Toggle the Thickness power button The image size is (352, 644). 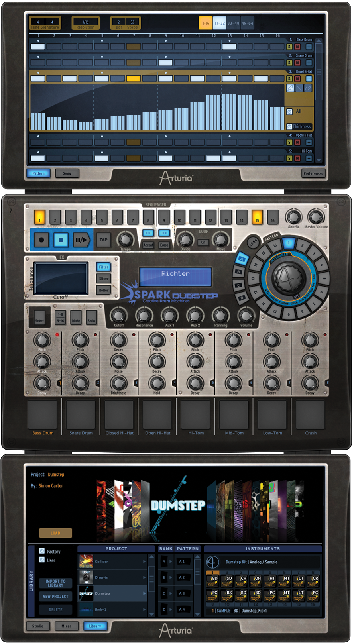(289, 126)
